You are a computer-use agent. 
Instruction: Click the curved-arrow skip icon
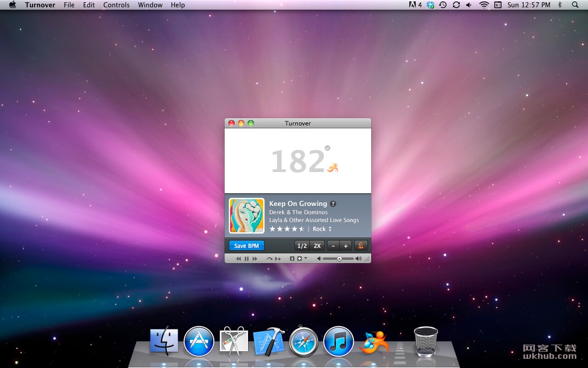tap(269, 259)
